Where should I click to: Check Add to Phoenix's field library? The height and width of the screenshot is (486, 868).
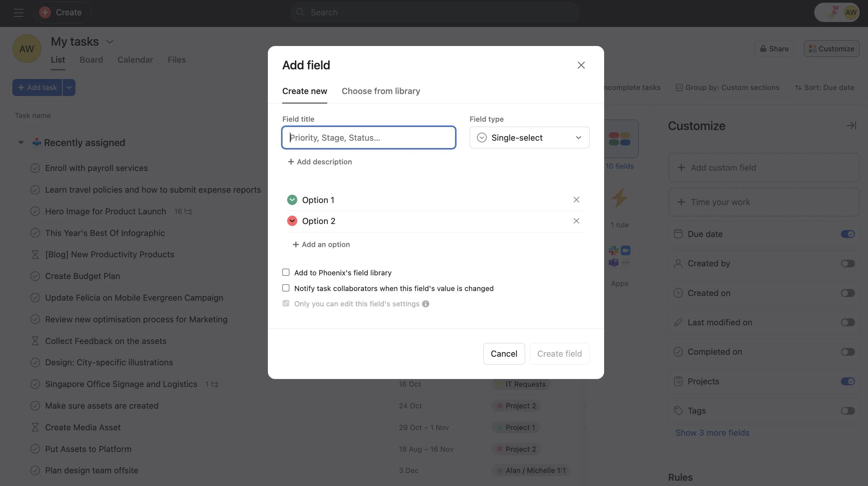point(286,272)
